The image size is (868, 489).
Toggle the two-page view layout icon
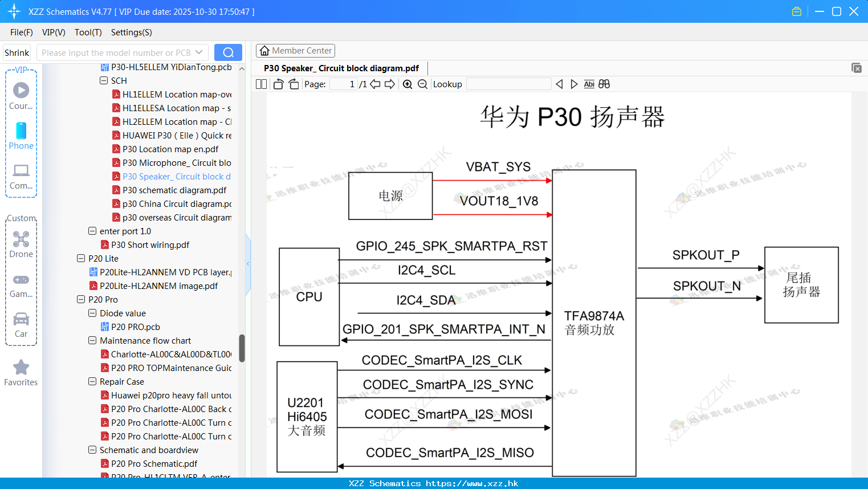(261, 84)
